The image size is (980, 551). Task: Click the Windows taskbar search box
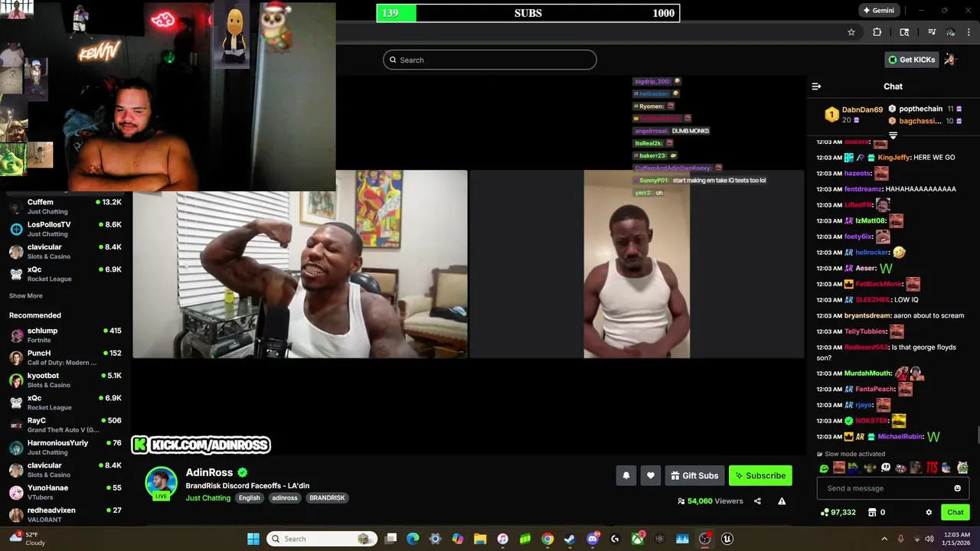[x=322, y=539]
